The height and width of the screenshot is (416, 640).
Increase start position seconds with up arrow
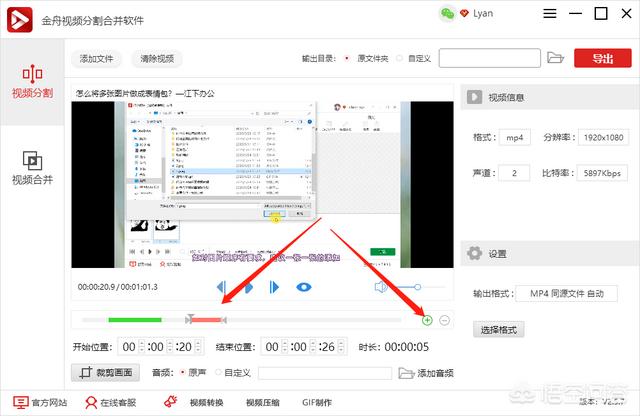[198, 343]
